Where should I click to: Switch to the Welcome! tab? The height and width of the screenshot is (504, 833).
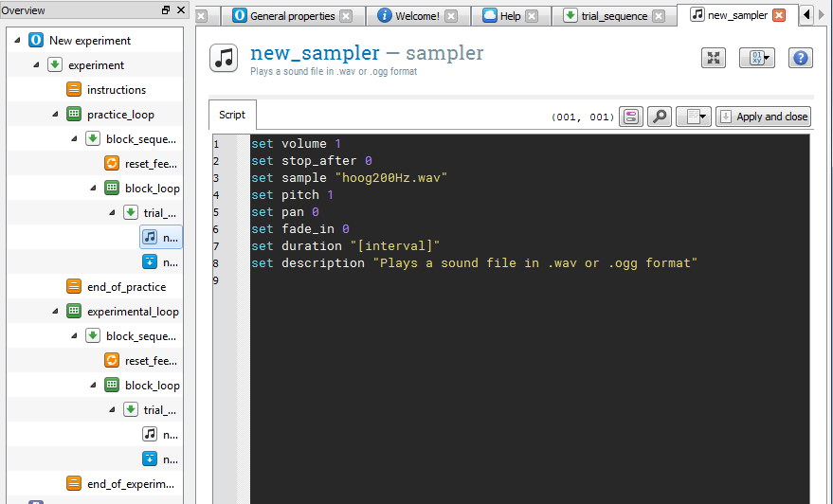(418, 16)
